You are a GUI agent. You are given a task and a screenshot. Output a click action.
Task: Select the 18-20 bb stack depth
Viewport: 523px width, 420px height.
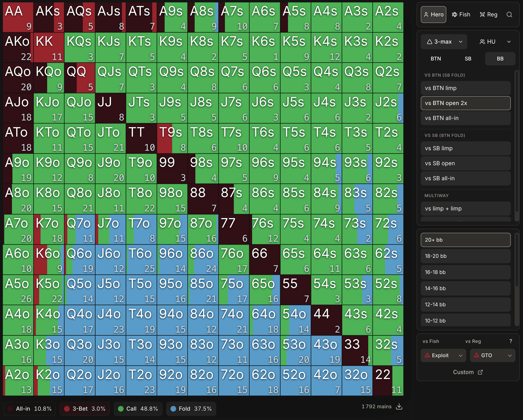click(x=466, y=256)
